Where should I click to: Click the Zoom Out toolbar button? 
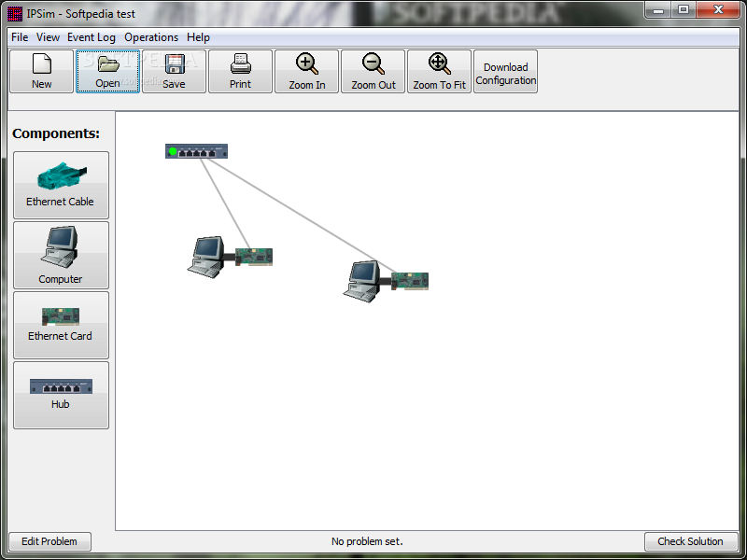[x=373, y=72]
